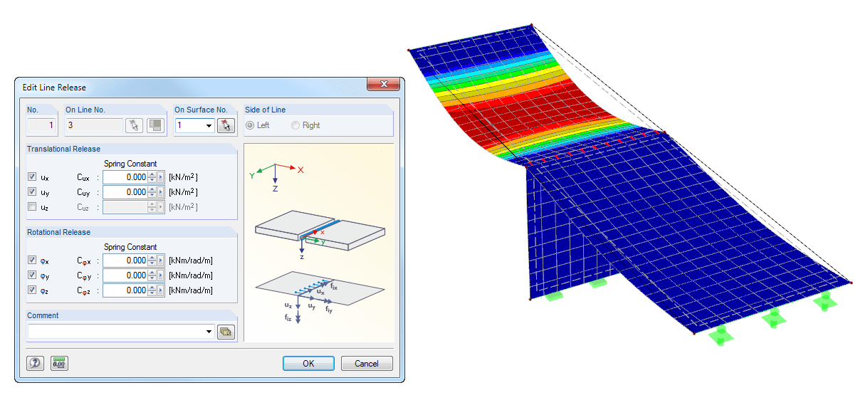Click the Cφx spin arrows

click(152, 261)
